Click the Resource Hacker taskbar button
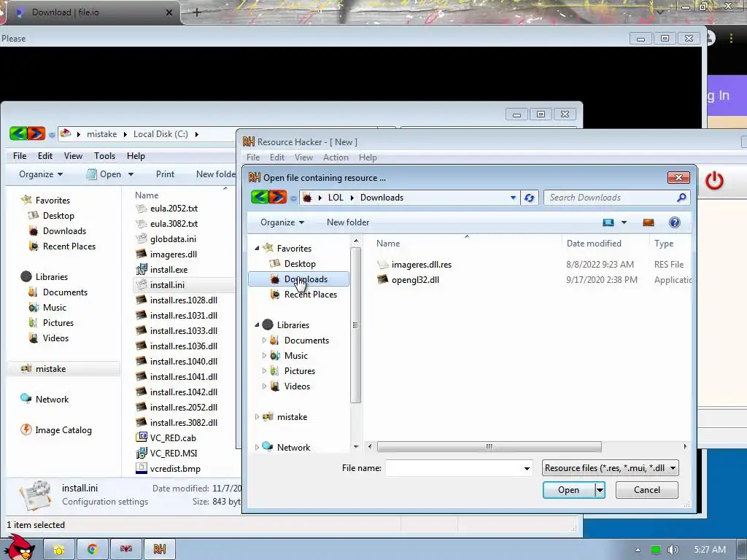Image resolution: width=747 pixels, height=560 pixels. (x=159, y=549)
